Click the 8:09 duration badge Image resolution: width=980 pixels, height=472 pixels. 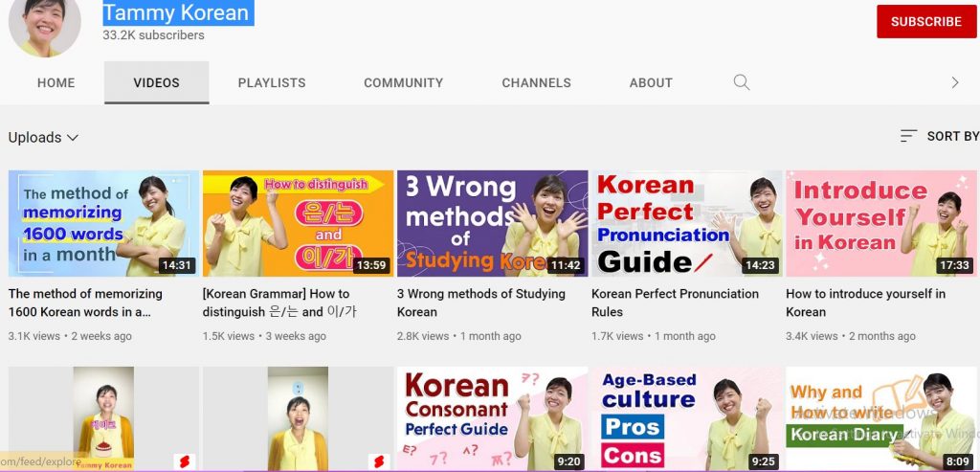coord(957,462)
